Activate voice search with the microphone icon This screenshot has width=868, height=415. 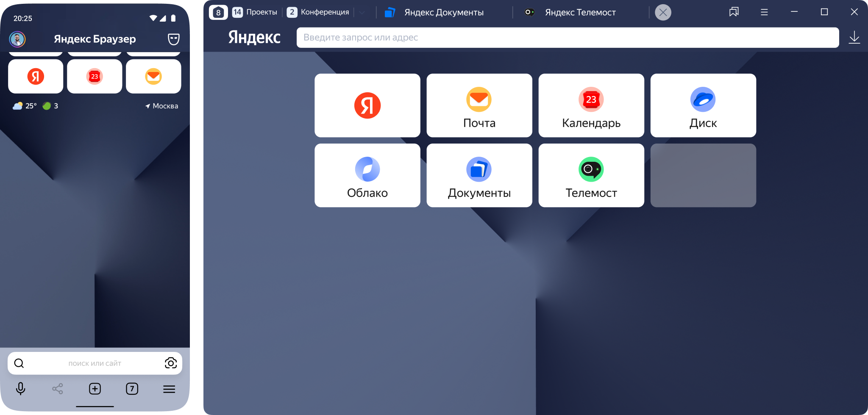20,389
